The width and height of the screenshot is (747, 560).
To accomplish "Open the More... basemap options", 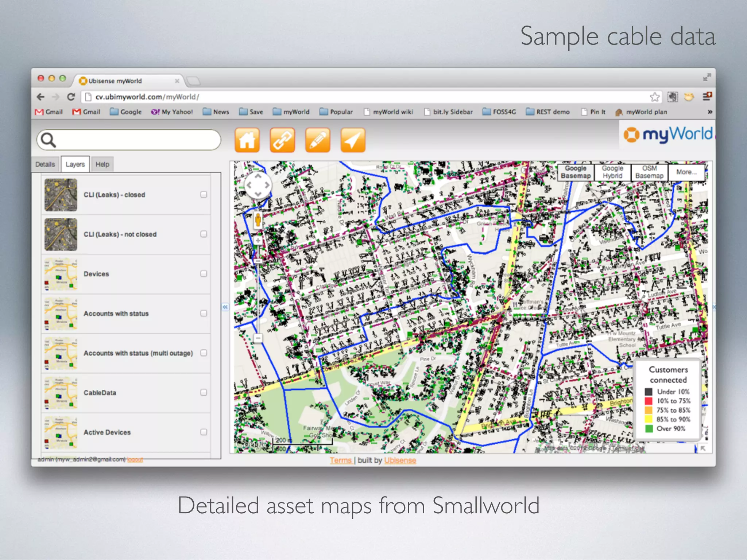I will point(686,172).
